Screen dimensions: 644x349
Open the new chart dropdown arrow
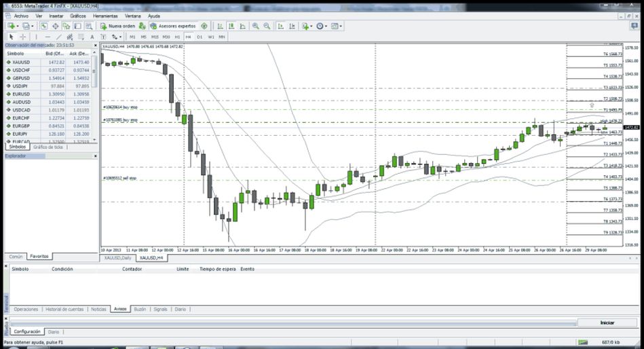[x=17, y=26]
